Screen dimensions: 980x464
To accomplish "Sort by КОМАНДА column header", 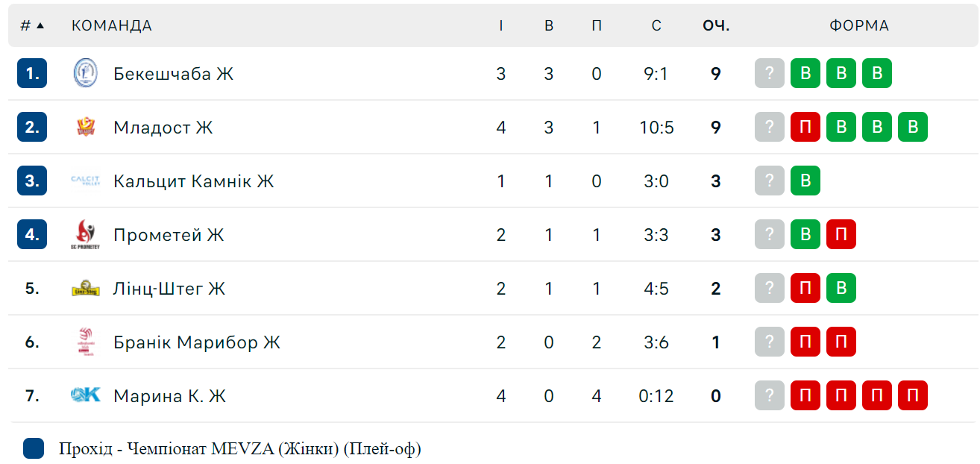I will coord(112,25).
